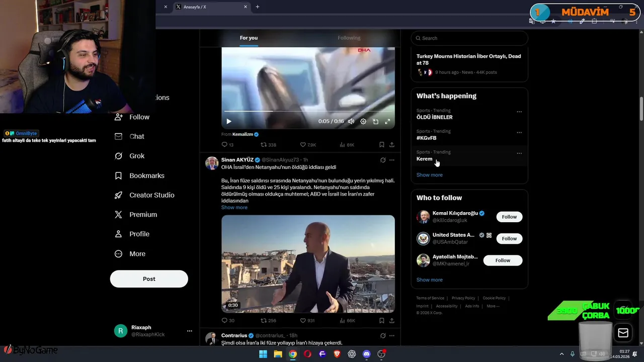Follow the United States Ambassador account

[x=509, y=238]
